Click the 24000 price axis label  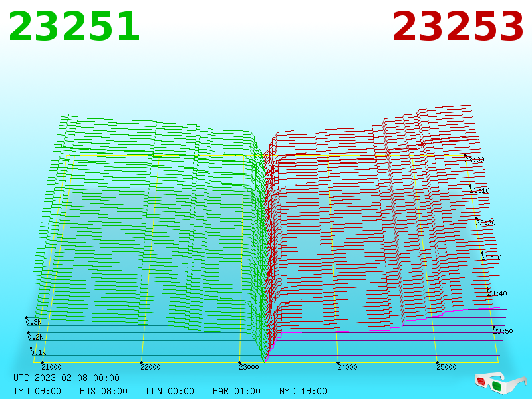[347, 367]
